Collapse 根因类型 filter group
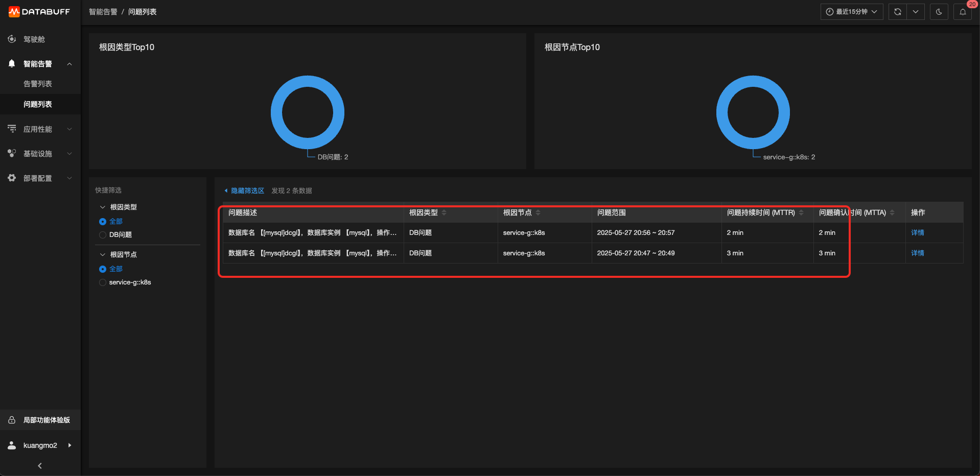 point(103,207)
